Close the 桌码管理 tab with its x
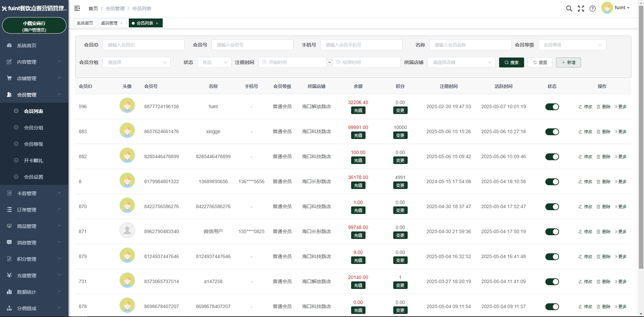Viewport: 644px width, 317px height. 121,23
